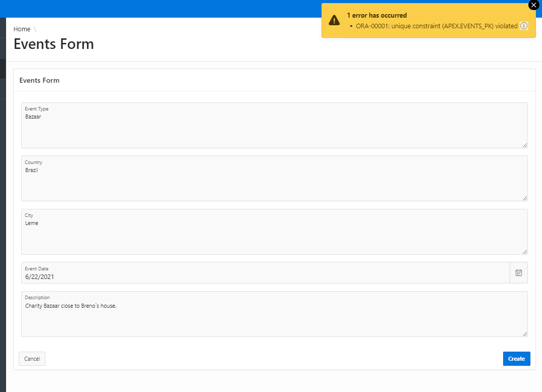
Task: Go to Home breadcrumb link
Action: click(22, 29)
